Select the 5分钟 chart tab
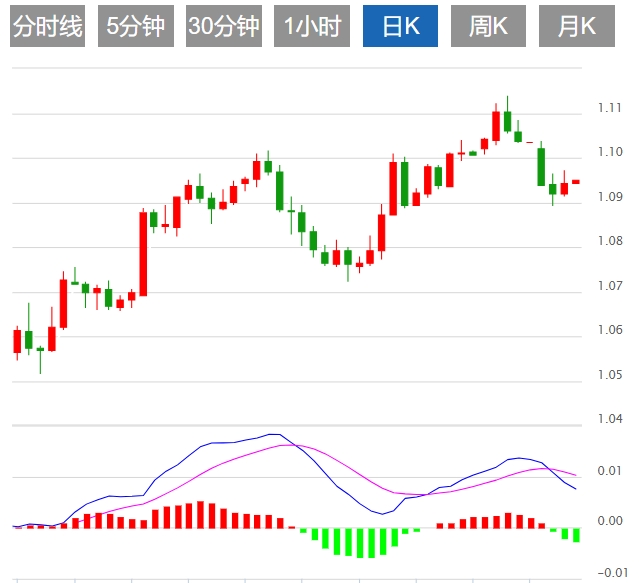This screenshot has height=583, width=639. (135, 27)
